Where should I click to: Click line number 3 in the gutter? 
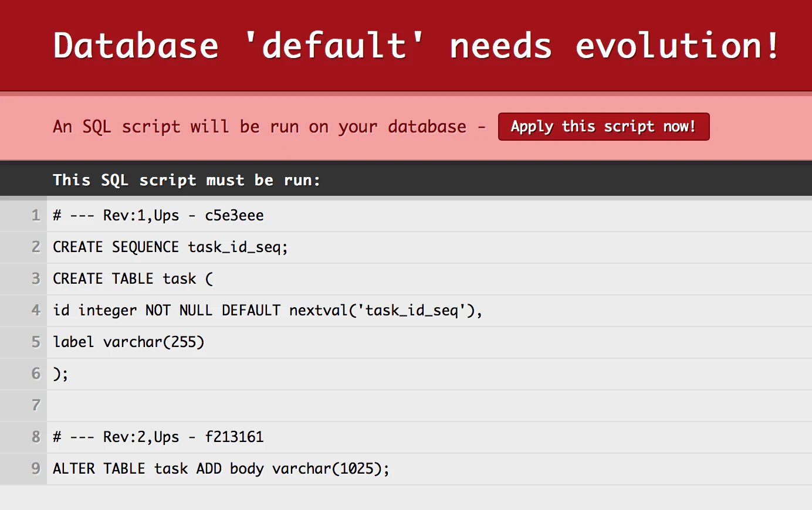tap(36, 279)
